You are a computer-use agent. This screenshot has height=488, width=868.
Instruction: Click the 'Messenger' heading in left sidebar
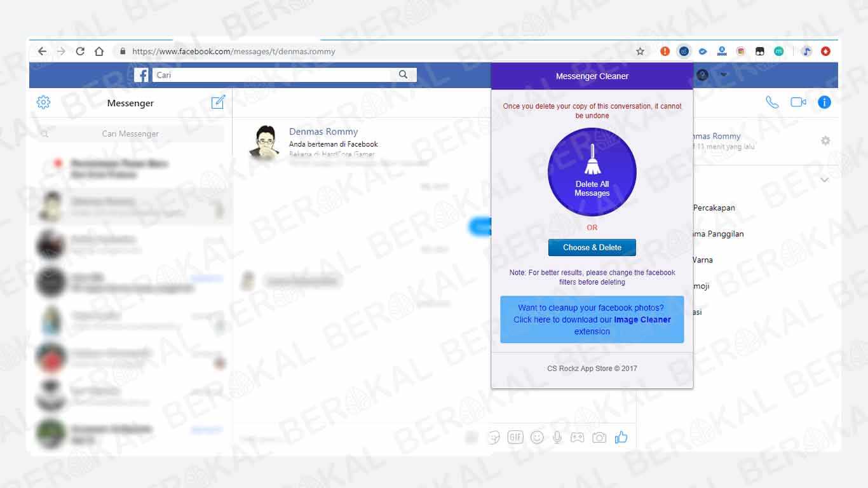click(130, 103)
